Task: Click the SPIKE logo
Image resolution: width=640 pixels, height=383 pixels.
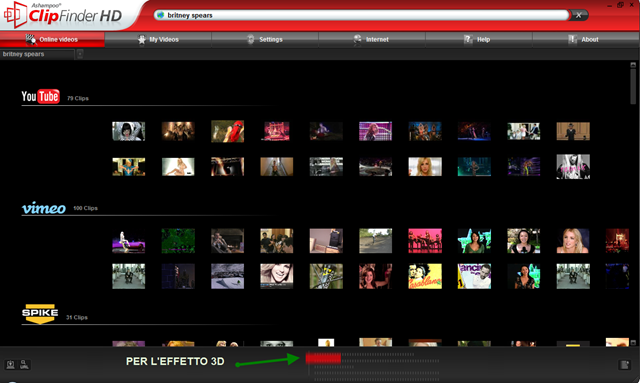Action: tap(40, 314)
